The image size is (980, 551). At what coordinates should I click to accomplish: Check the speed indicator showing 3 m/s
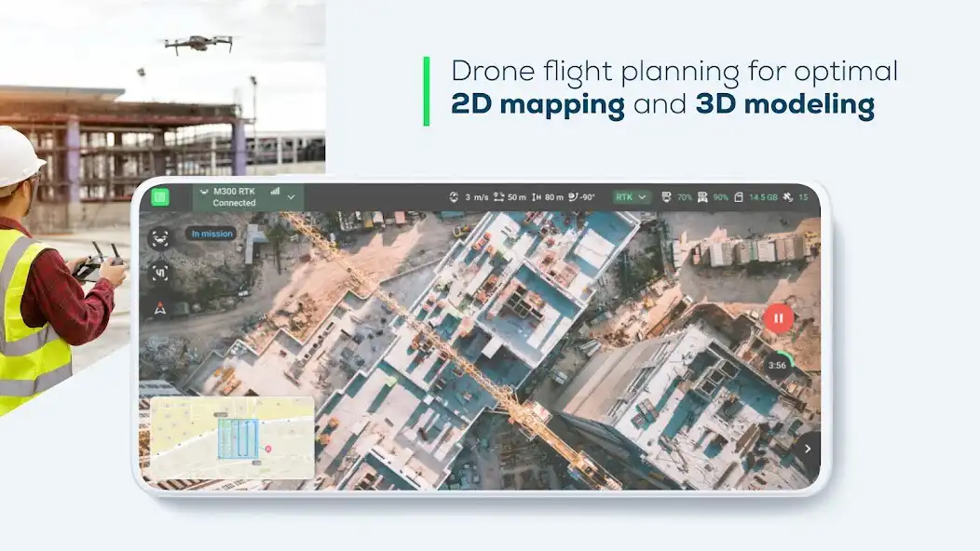click(464, 195)
